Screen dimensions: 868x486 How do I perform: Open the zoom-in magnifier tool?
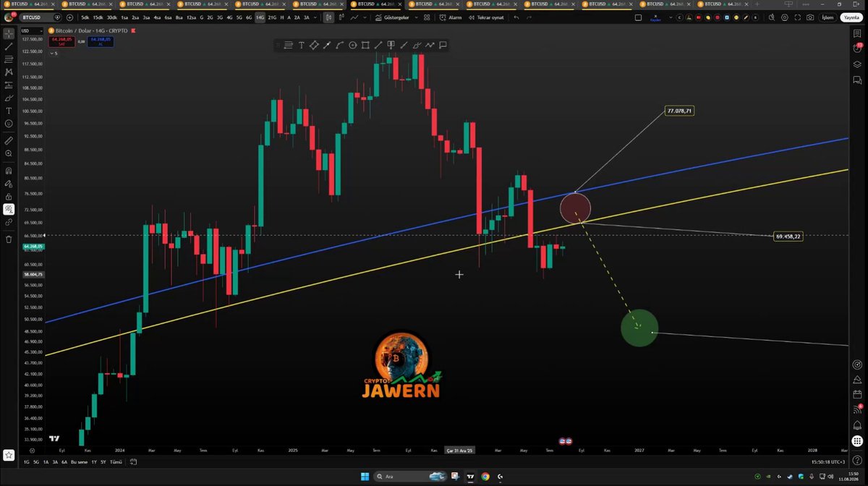pos(9,153)
